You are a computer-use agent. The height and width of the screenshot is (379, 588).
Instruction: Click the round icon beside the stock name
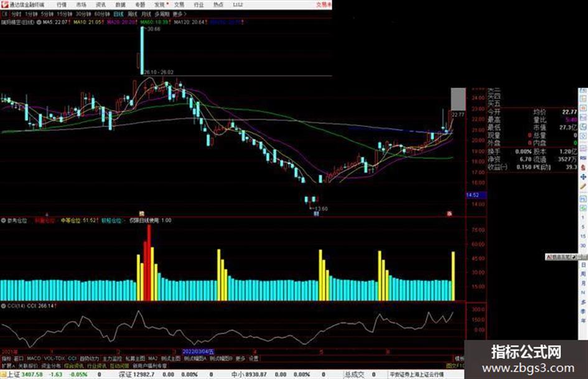pos(39,22)
